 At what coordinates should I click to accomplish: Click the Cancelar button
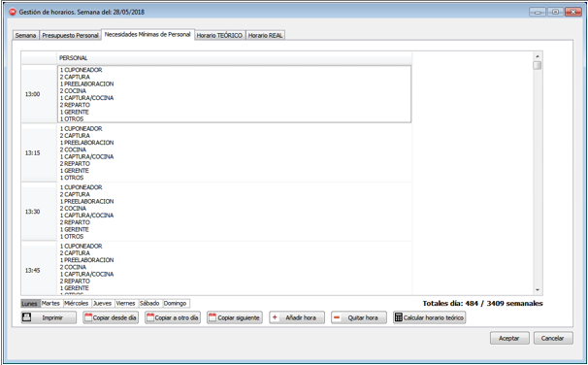coord(552,338)
